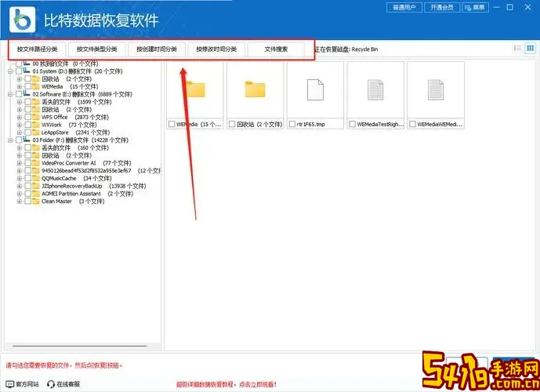Click the 开通会员 button
Viewport: 540px width, 392px height.
point(442,7)
